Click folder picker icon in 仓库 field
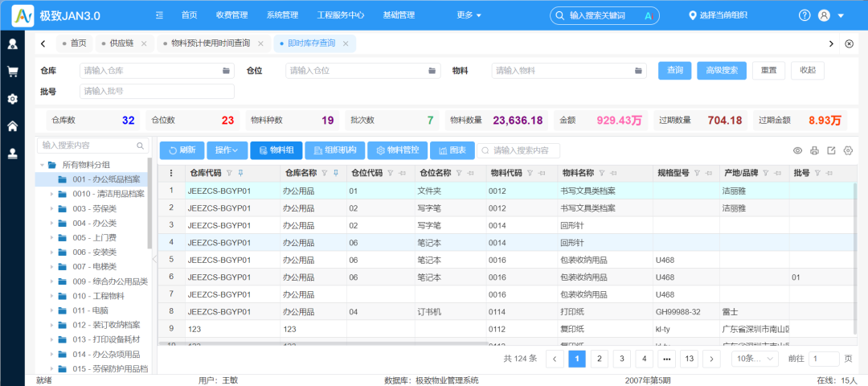Screen dimensions: 868x386 [x=227, y=71]
